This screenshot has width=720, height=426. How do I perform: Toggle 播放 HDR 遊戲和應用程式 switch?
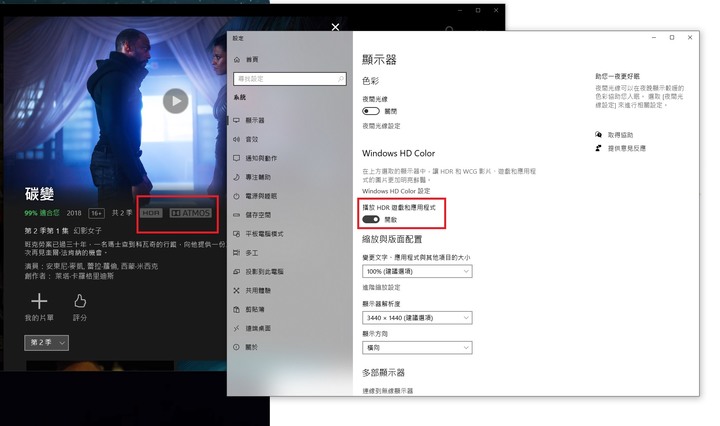(371, 219)
